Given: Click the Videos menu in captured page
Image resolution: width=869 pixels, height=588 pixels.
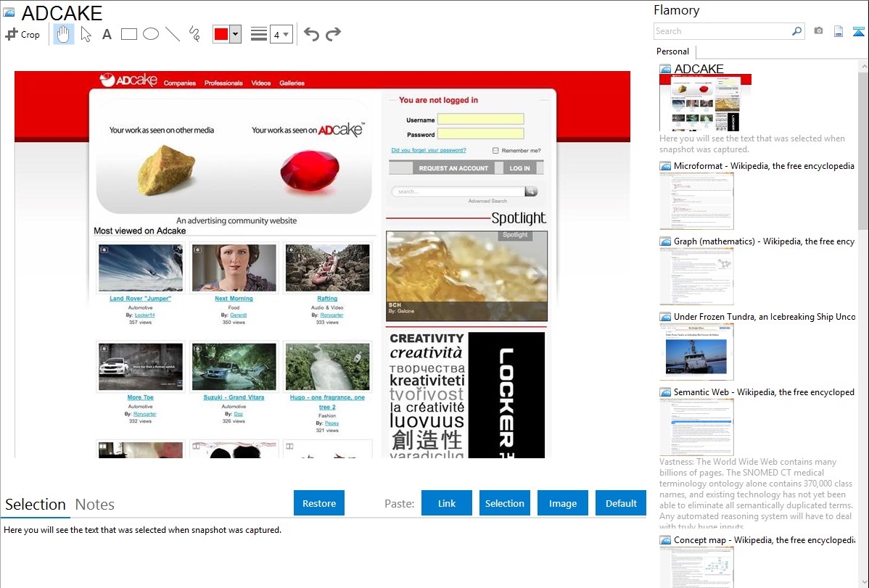Looking at the screenshot, I should click(261, 83).
